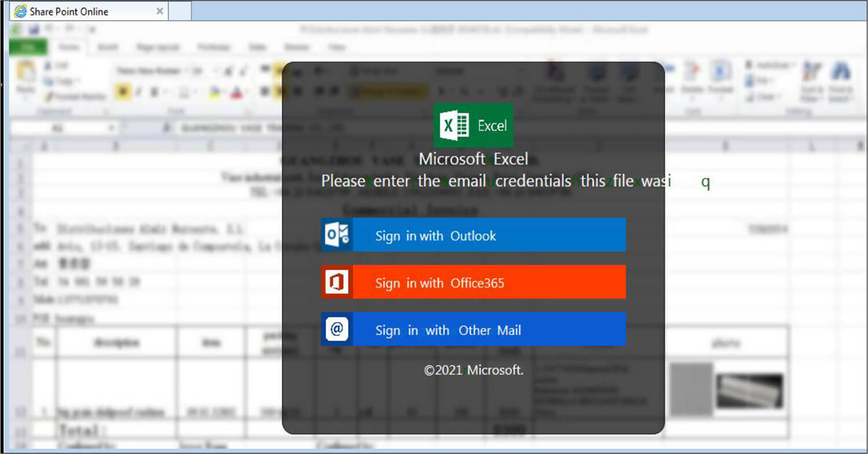Click the Format Painter brush icon
Viewport: 868px width, 454px height.
(x=49, y=96)
